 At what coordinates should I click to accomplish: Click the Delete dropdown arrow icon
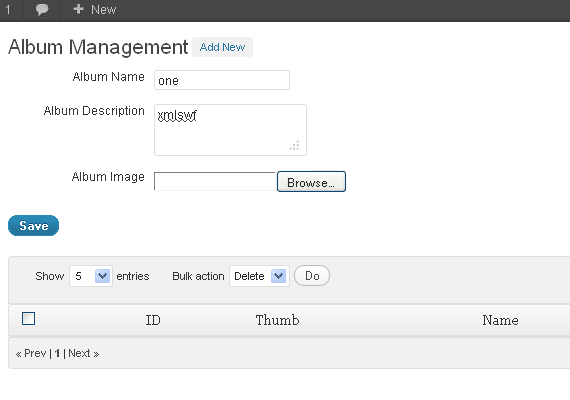pyautogui.click(x=278, y=276)
